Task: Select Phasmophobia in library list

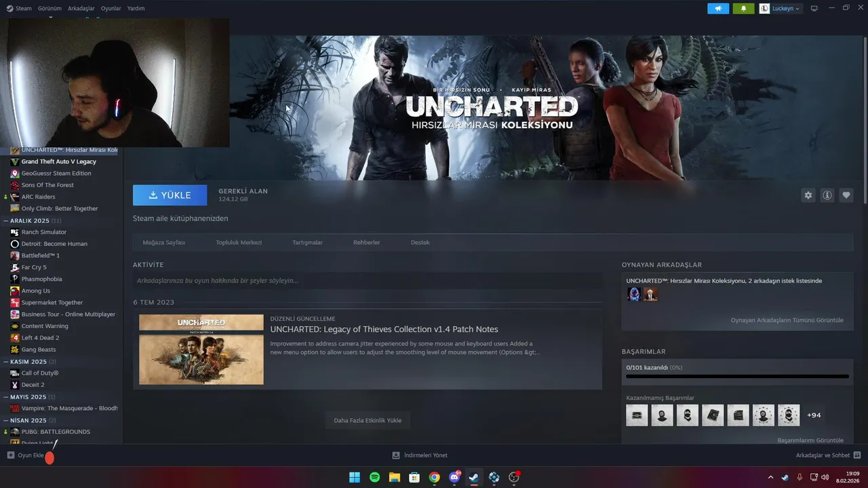Action: point(41,279)
